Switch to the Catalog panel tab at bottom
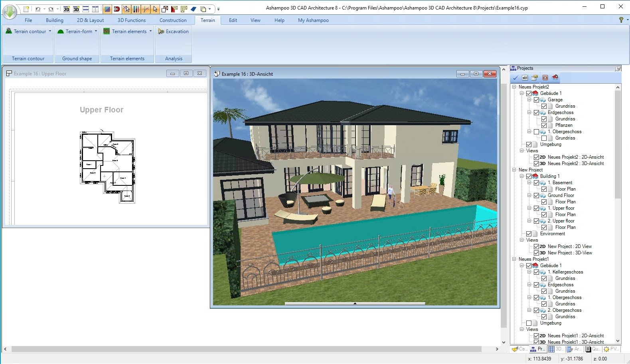The image size is (630, 364). point(519,349)
